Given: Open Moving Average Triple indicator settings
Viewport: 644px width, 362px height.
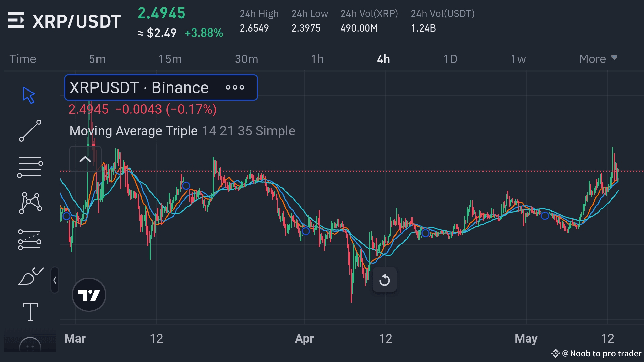Looking at the screenshot, I should (133, 131).
